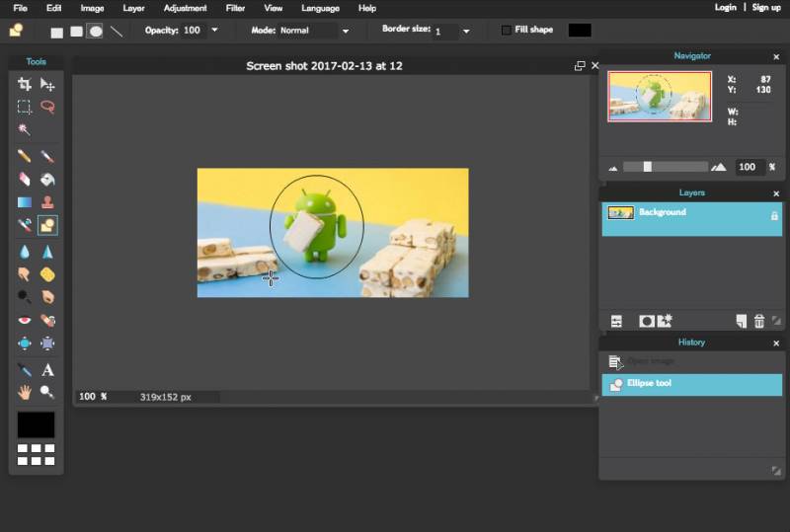Choose the Smudge finger tool
790x532 pixels.
(24, 274)
